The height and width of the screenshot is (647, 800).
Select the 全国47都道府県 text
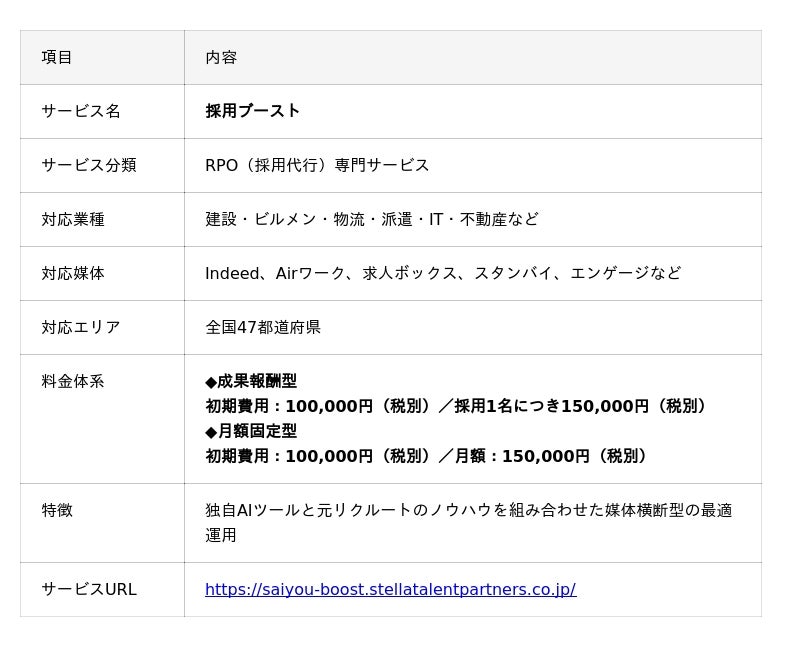pos(263,327)
